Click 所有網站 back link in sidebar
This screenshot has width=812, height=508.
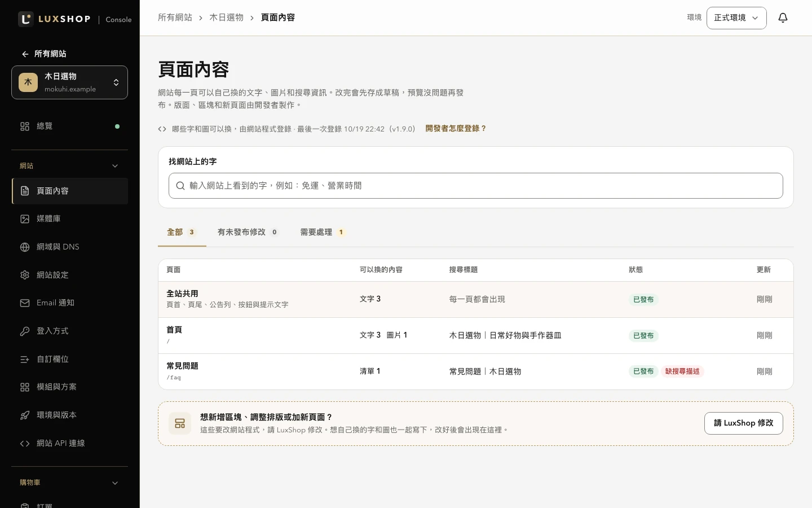point(44,54)
